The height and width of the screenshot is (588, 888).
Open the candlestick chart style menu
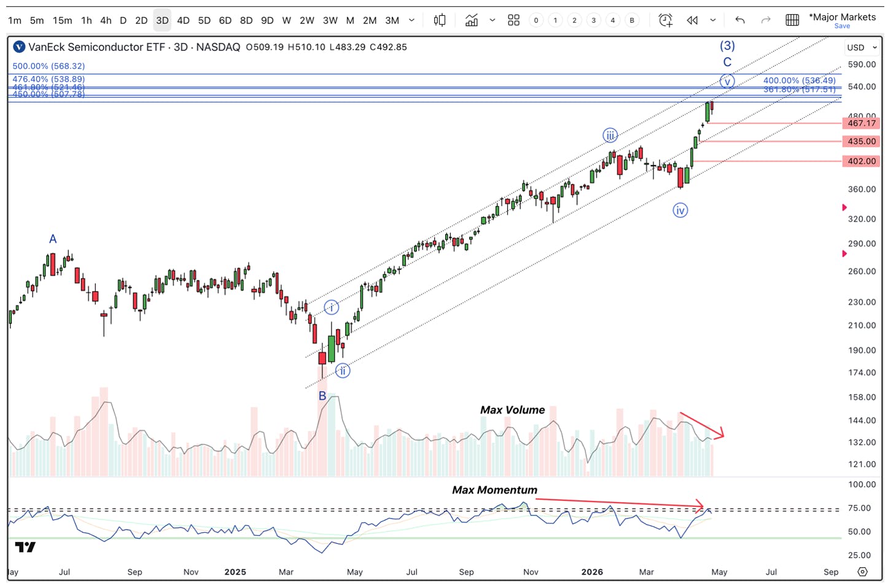440,20
